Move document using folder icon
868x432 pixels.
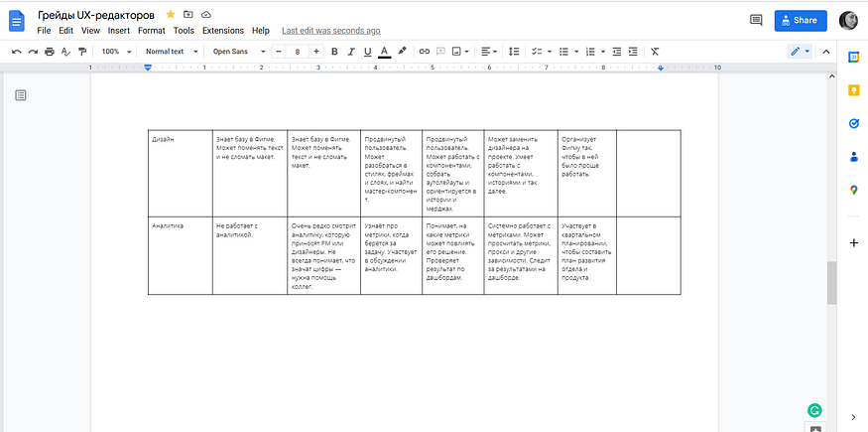(188, 14)
